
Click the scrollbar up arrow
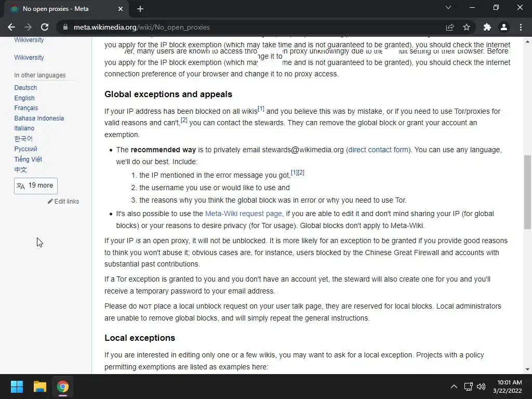527,42
